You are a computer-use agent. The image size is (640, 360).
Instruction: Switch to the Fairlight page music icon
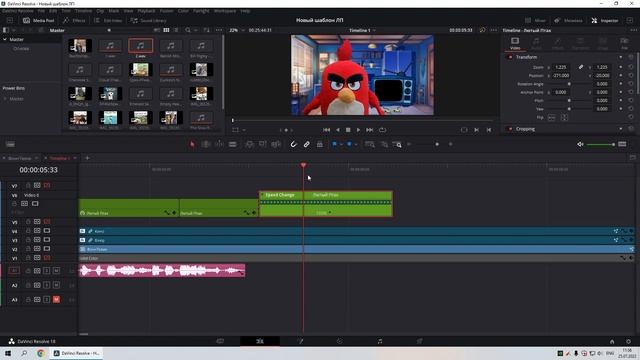380,341
